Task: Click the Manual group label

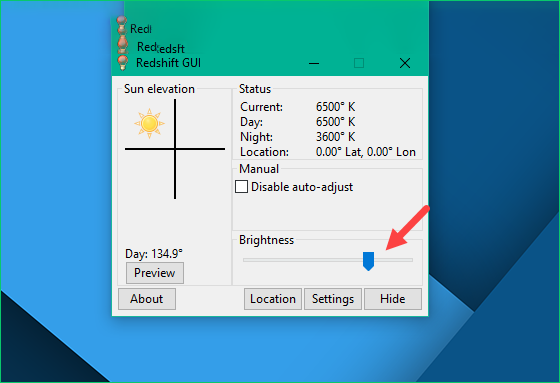Action: [259, 169]
